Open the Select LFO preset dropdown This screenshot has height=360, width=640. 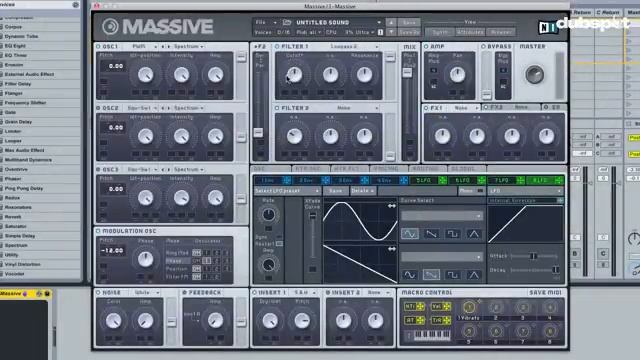[x=287, y=191]
